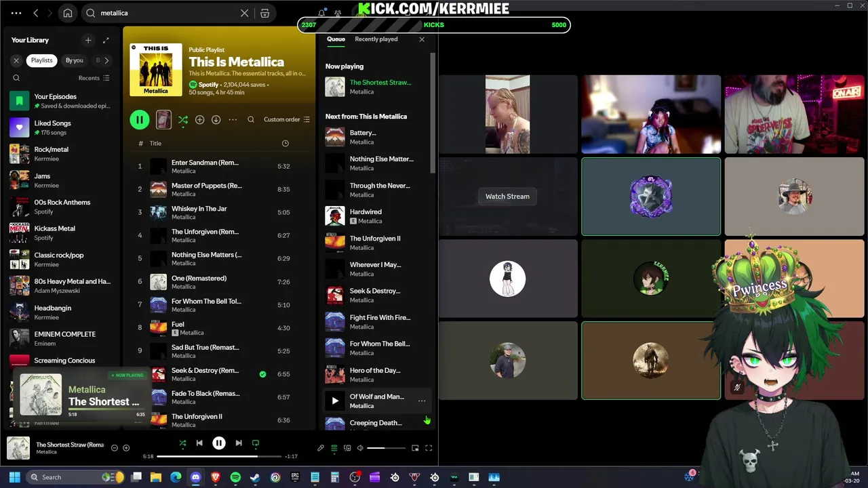The width and height of the screenshot is (868, 488).
Task: Switch to the Recently played tab
Action: [376, 39]
